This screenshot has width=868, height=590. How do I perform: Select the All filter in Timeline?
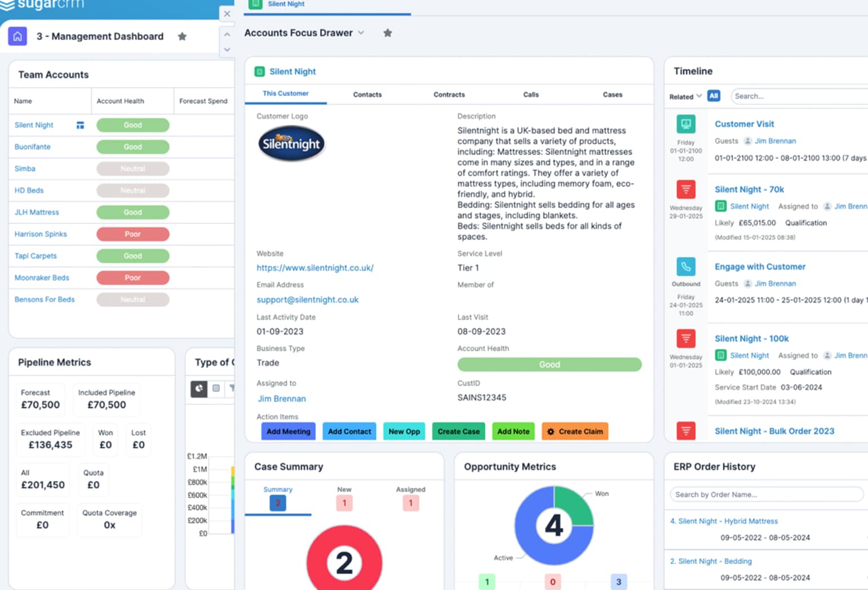pyautogui.click(x=714, y=96)
